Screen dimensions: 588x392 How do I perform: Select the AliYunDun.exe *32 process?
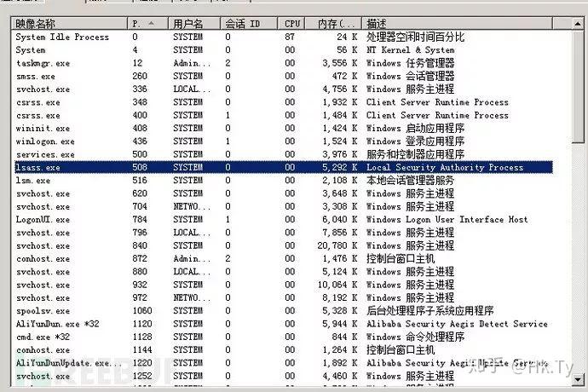click(284, 324)
